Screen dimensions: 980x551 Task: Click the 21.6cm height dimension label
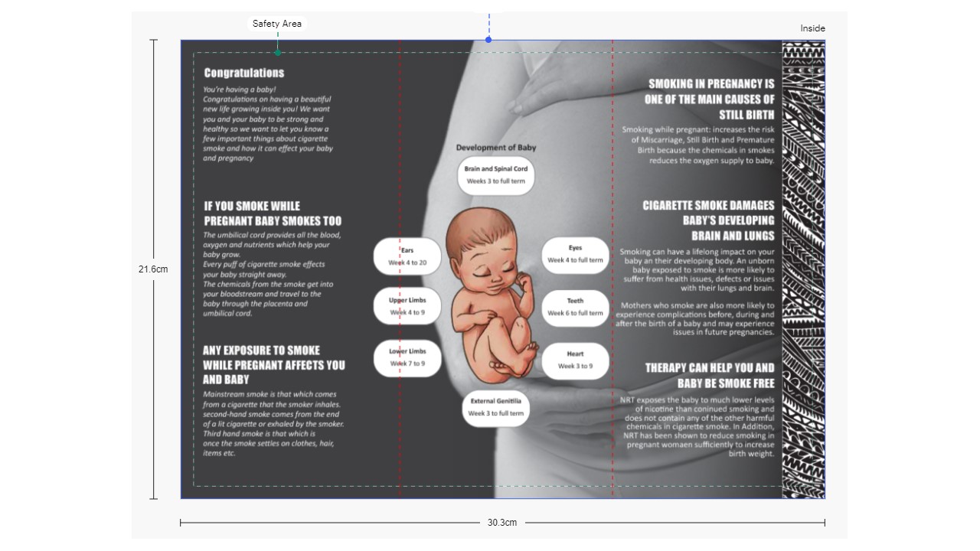coord(153,269)
